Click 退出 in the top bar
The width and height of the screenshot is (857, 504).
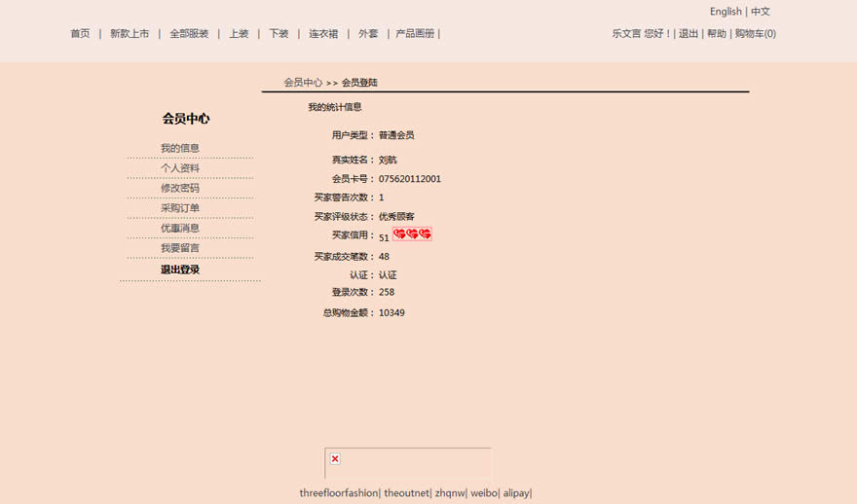click(x=689, y=34)
